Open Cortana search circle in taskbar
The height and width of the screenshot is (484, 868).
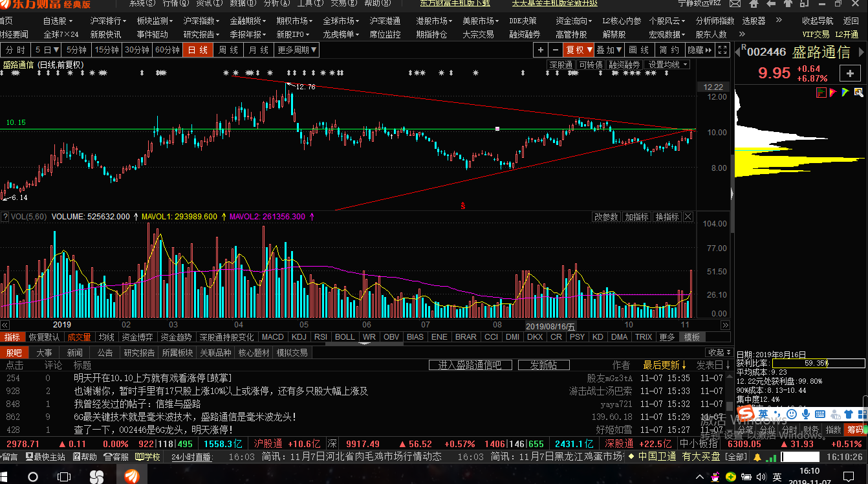coord(33,477)
